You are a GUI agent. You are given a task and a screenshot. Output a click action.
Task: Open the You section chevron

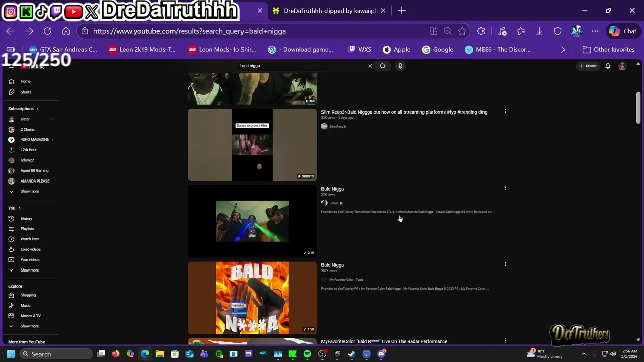tap(20, 208)
